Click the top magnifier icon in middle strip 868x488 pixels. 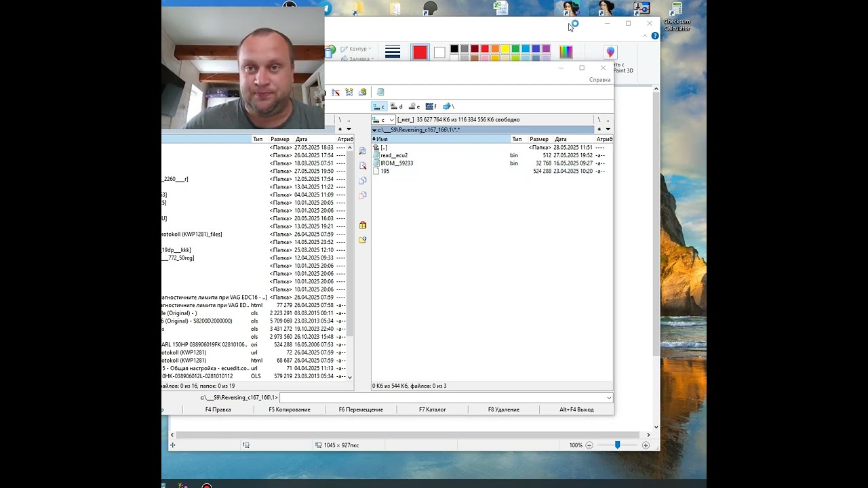(363, 150)
